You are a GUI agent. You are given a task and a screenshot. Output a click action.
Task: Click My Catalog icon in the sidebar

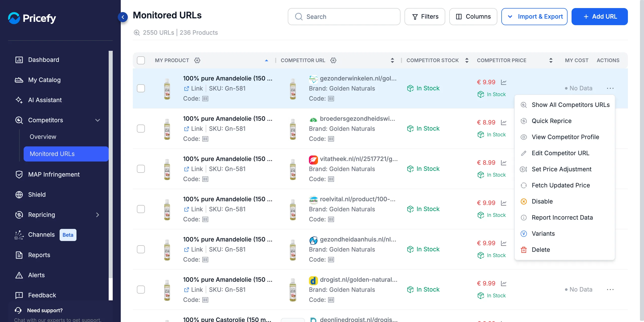click(19, 80)
